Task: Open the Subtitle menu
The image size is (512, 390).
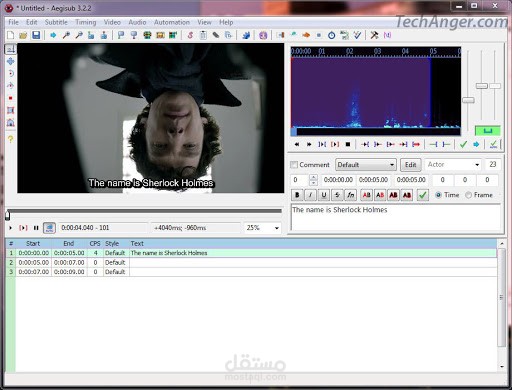Action: [56, 22]
